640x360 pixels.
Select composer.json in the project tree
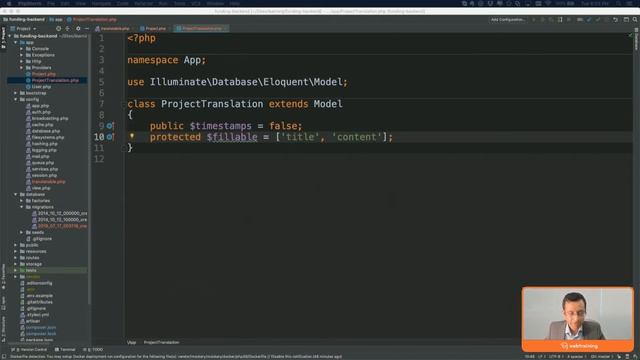(41, 327)
